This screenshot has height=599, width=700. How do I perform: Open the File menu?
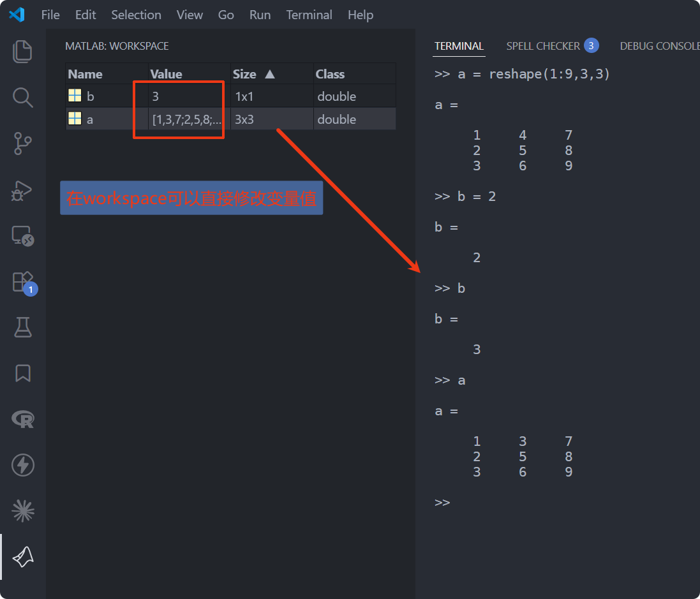[50, 15]
